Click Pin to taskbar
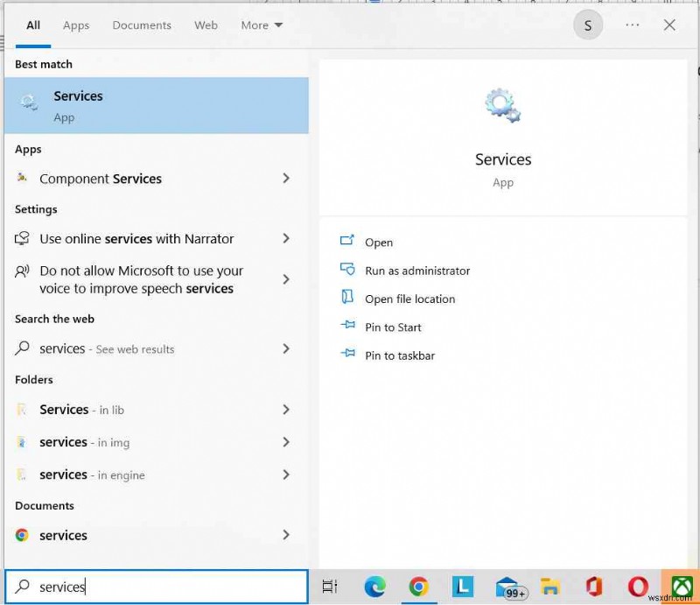This screenshot has height=605, width=700. click(402, 355)
